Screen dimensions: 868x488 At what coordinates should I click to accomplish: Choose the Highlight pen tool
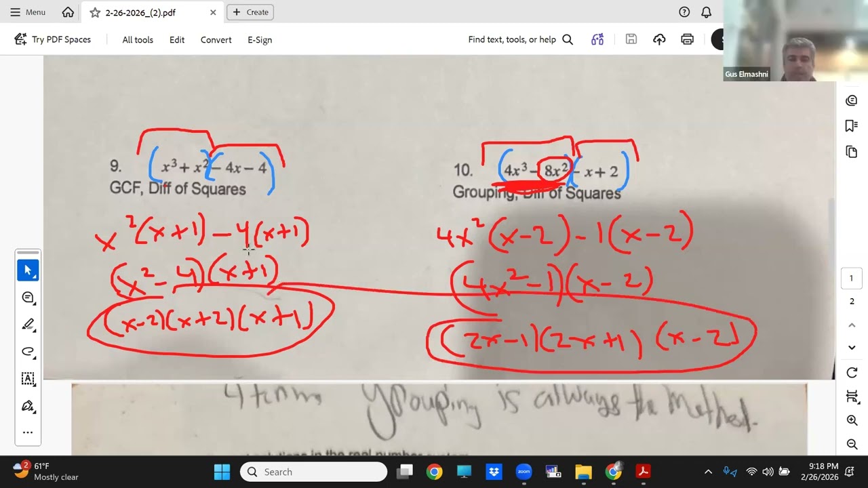(28, 325)
